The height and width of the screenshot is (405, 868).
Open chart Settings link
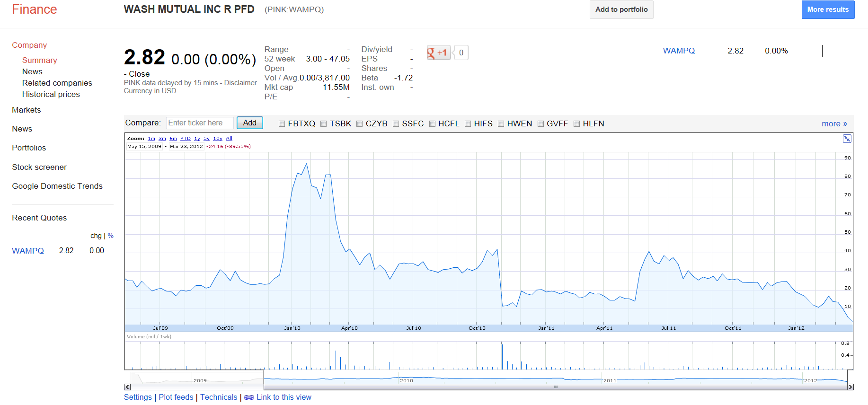(x=138, y=397)
